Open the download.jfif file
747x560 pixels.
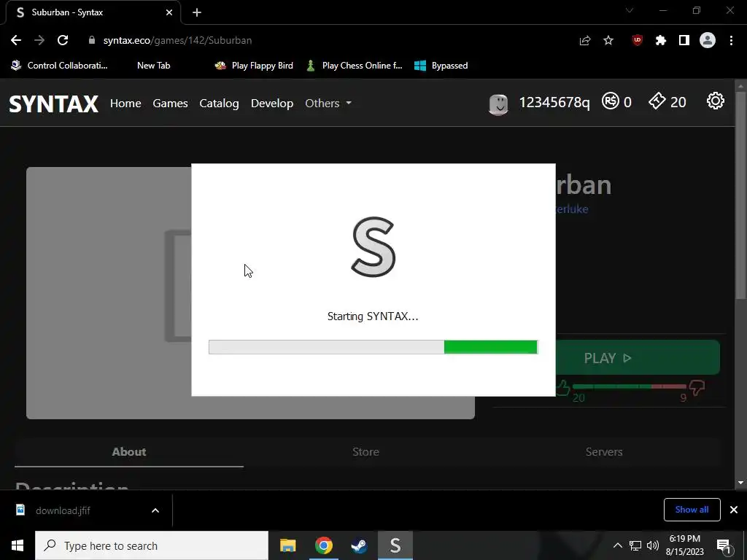point(63,510)
